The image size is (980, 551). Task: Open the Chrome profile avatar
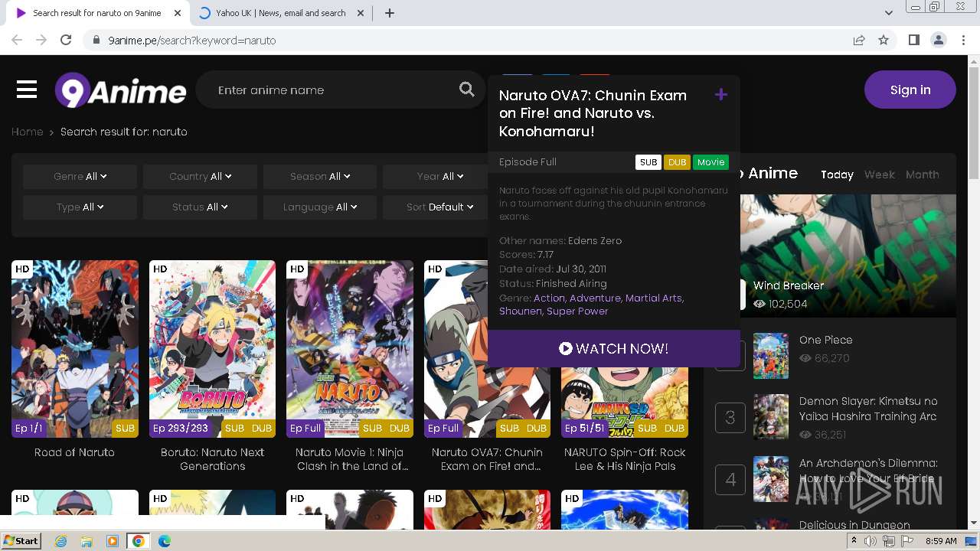(x=938, y=40)
